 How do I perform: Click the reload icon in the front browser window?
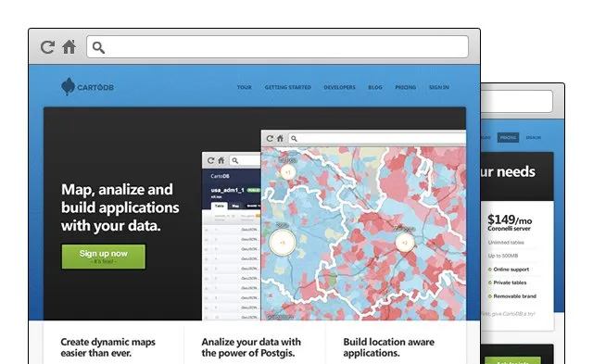tap(47, 47)
